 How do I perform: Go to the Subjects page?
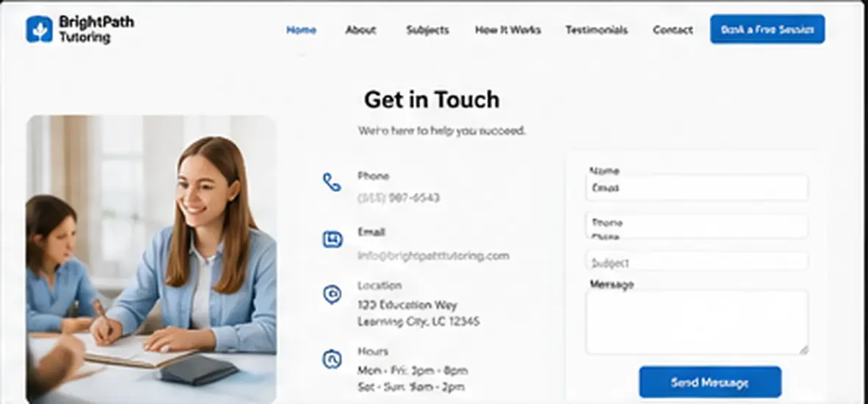[427, 30]
